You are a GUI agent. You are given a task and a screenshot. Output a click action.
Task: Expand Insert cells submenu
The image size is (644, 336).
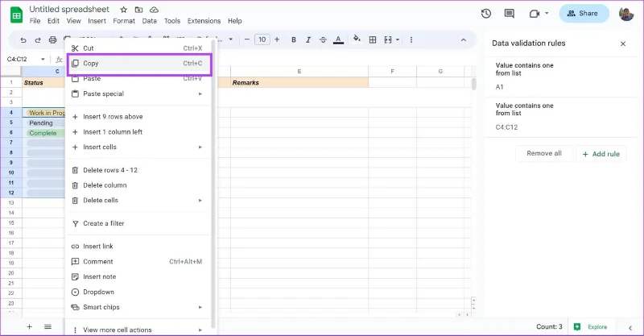coord(138,147)
